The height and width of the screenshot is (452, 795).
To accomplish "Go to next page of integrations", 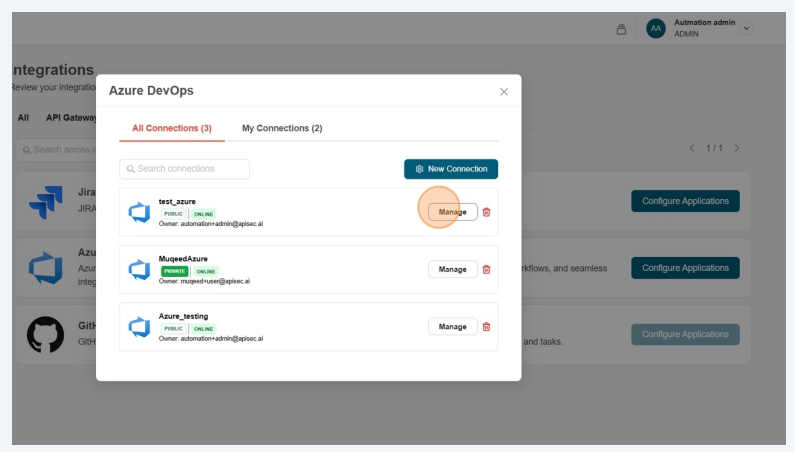I will click(x=737, y=148).
